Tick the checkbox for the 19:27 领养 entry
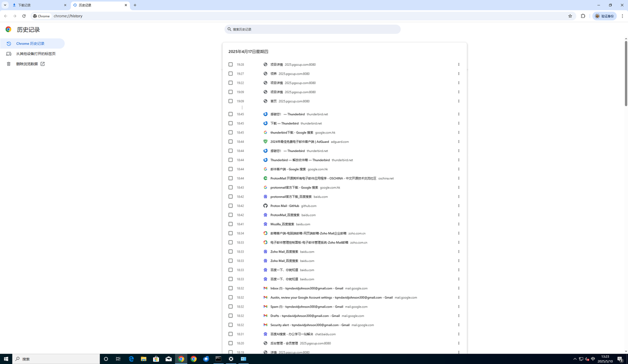The height and width of the screenshot is (364, 628). (x=231, y=74)
